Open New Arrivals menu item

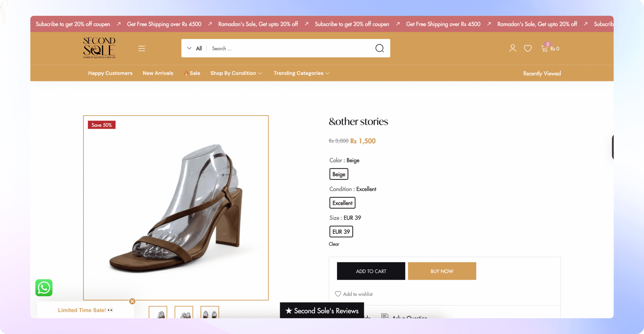[x=158, y=73]
